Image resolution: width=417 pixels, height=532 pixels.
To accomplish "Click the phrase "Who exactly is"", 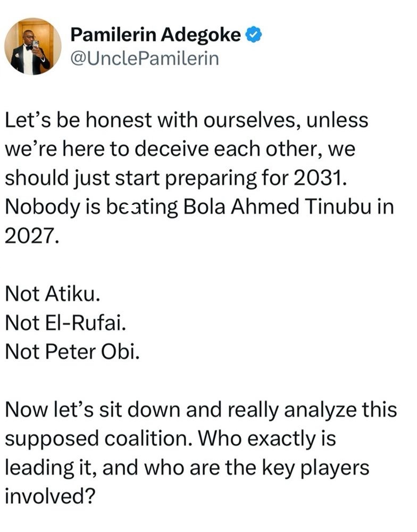I will (268, 439).
